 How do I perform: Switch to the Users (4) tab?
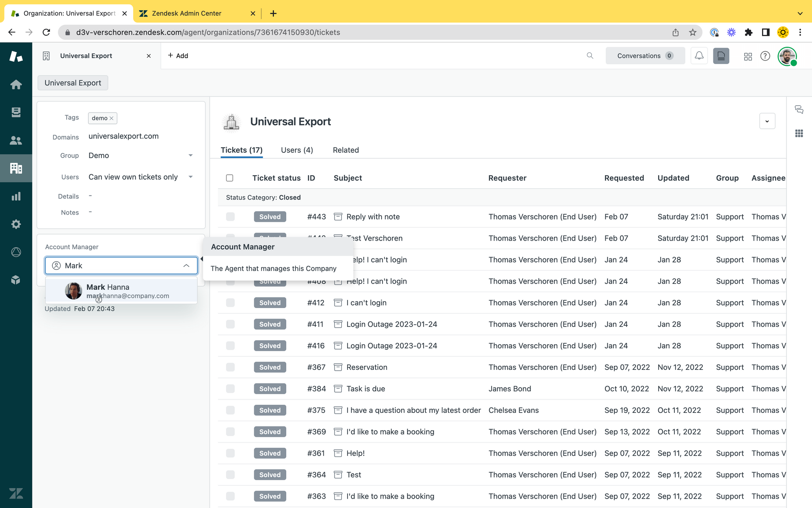pos(297,150)
